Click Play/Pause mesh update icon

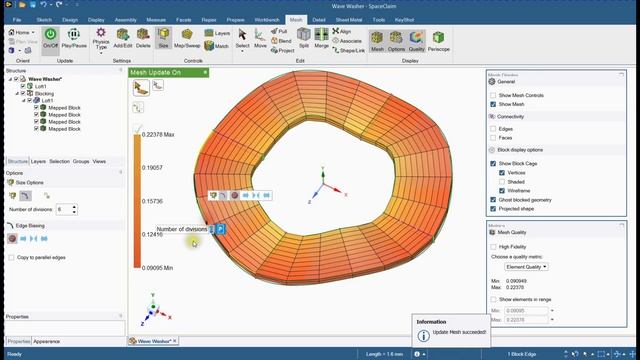point(74,38)
